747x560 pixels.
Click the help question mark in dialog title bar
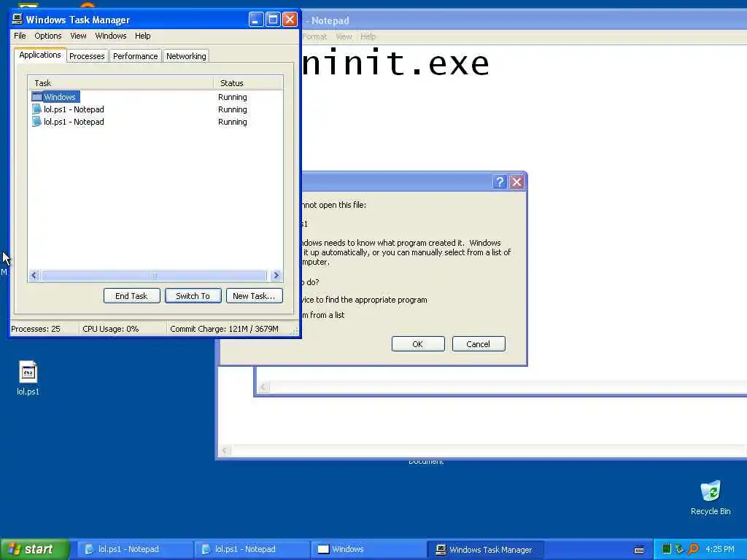(x=500, y=182)
